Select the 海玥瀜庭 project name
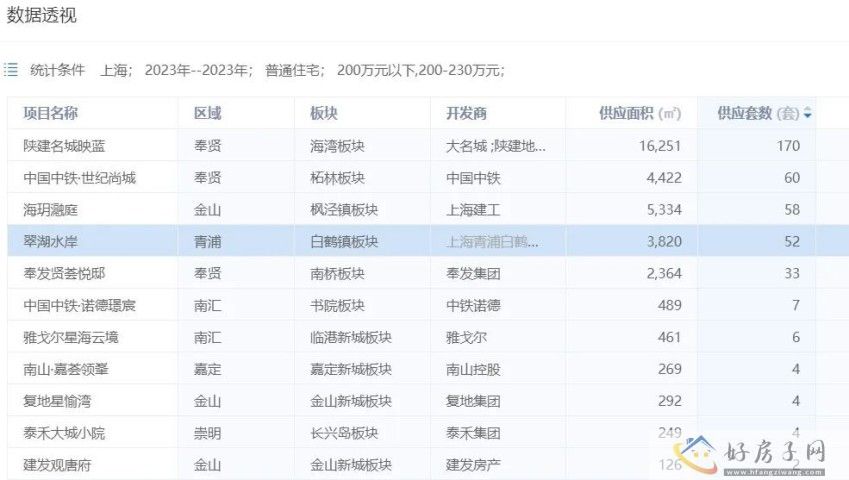This screenshot has height=480, width=849. [50, 209]
